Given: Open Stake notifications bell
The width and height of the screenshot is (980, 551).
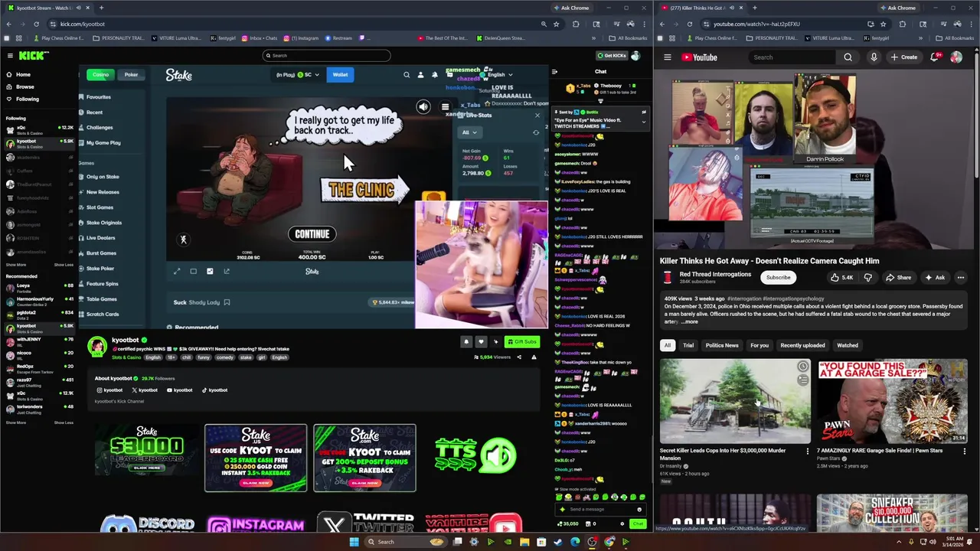Looking at the screenshot, I should pyautogui.click(x=435, y=75).
